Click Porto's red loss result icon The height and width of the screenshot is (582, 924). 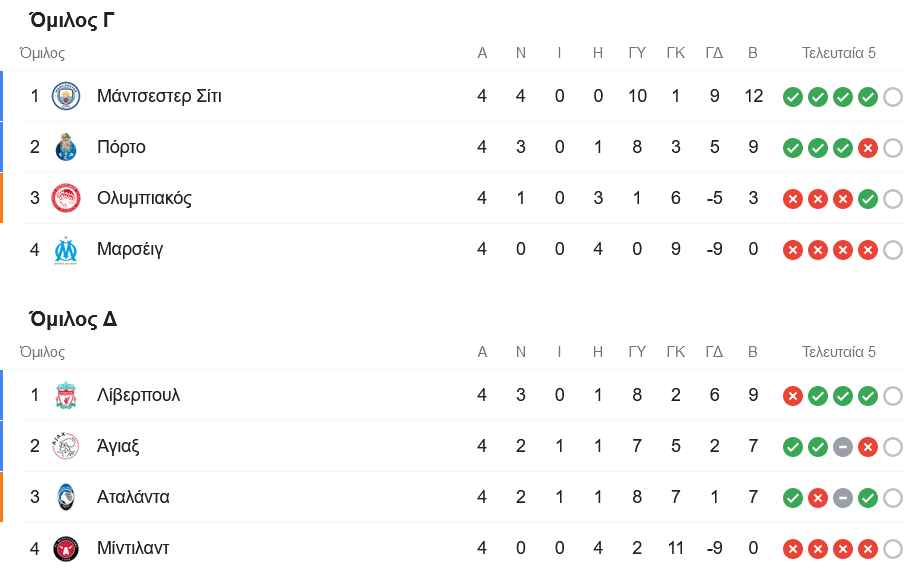[868, 148]
